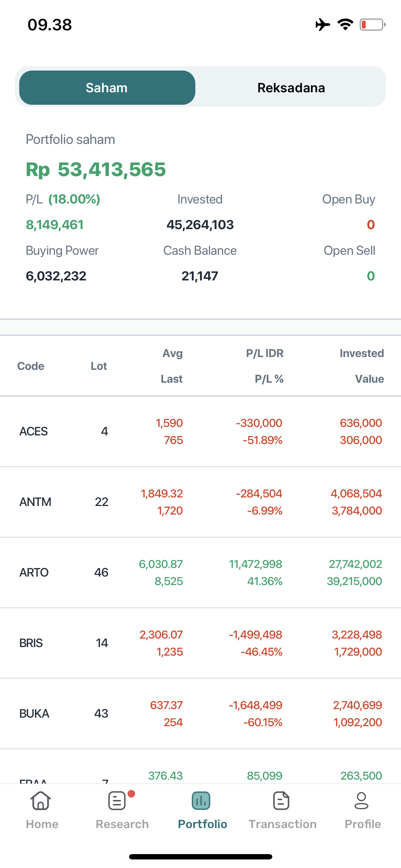Open the Home tab icon
This screenshot has height=868, width=401.
pyautogui.click(x=41, y=801)
